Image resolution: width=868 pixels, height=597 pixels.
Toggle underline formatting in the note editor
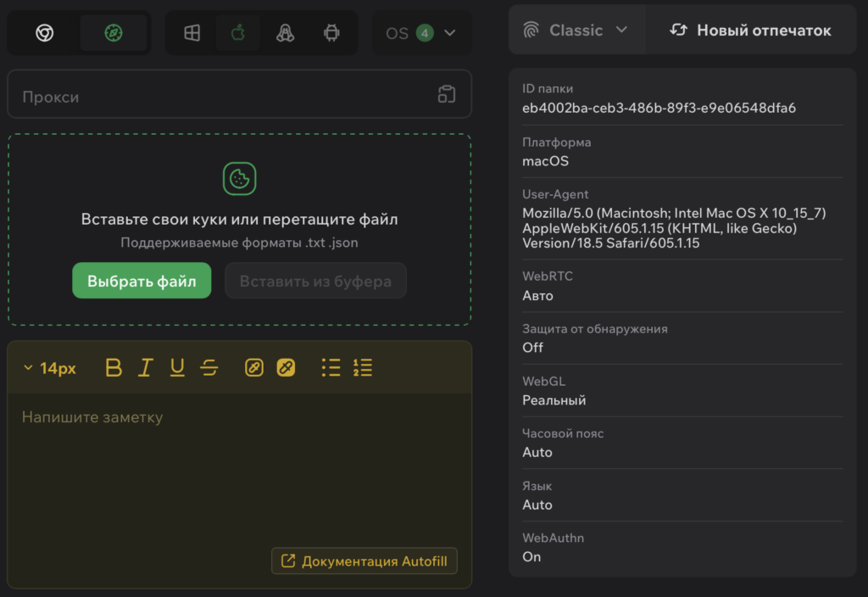(x=177, y=367)
